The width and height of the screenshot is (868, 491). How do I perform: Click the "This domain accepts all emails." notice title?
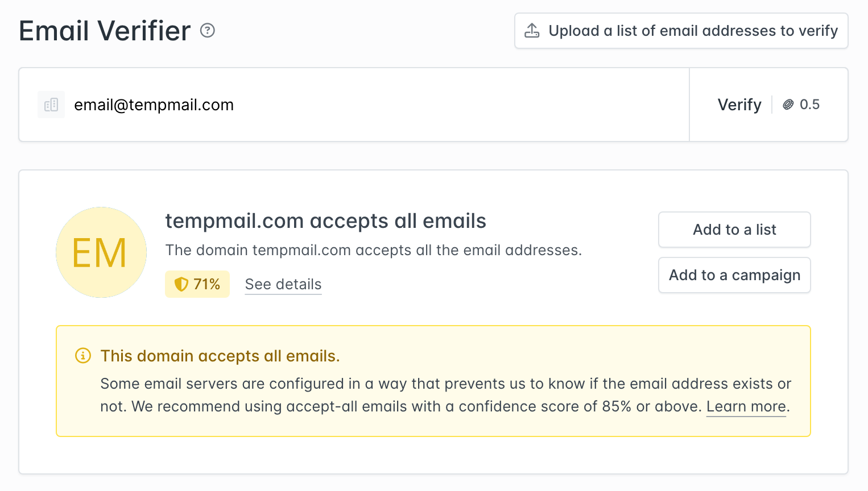(x=220, y=356)
